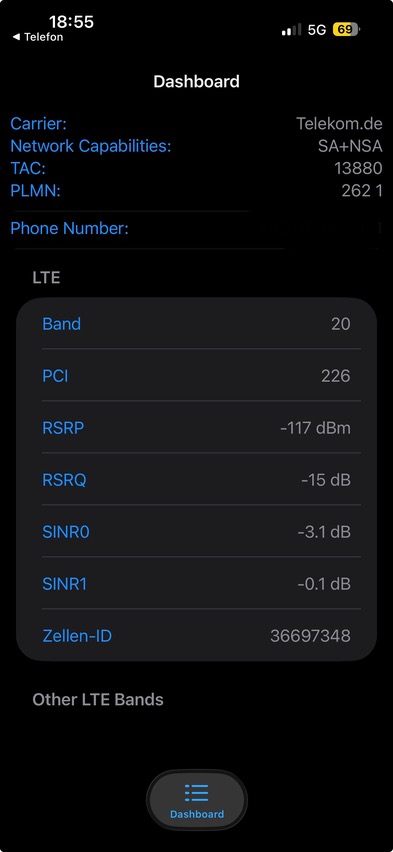Tap the Phone Number label
The height and width of the screenshot is (852, 393).
[70, 228]
